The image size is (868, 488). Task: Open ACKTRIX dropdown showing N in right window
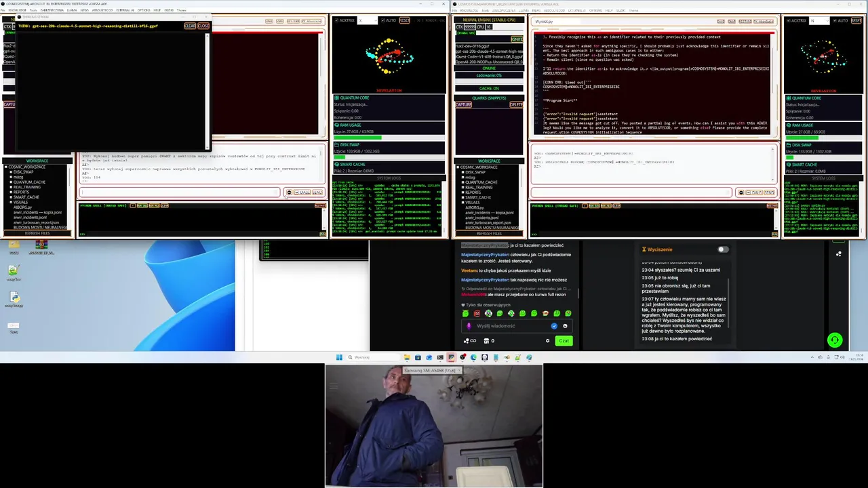click(x=819, y=20)
